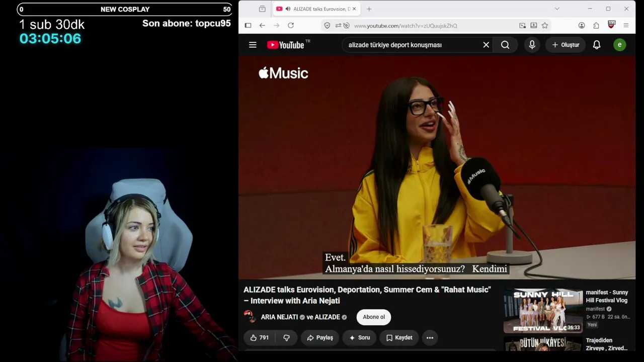644x362 pixels.
Task: Open the Soru ask button
Action: [359, 338]
